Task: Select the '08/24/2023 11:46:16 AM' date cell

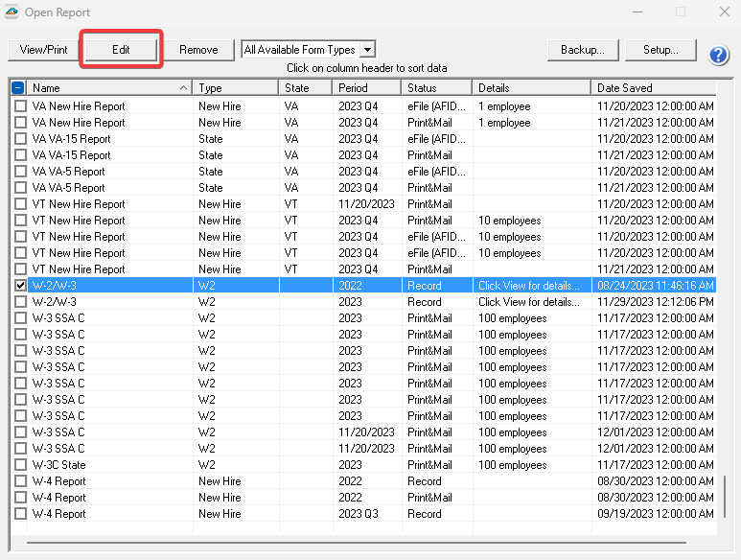Action: tap(655, 286)
